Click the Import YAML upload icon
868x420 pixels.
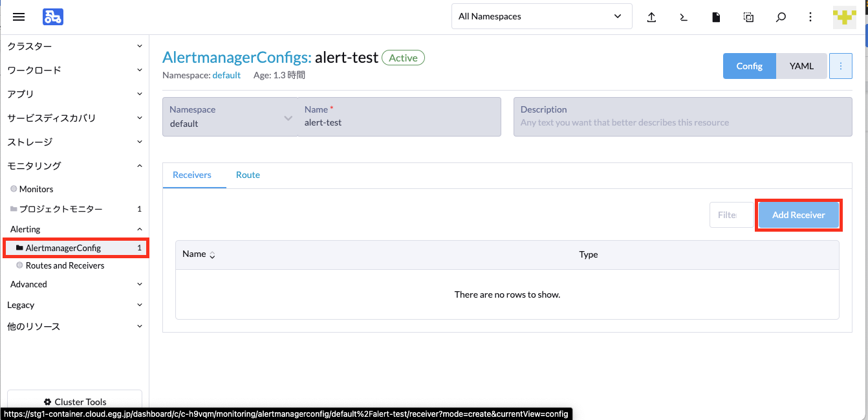coord(652,17)
